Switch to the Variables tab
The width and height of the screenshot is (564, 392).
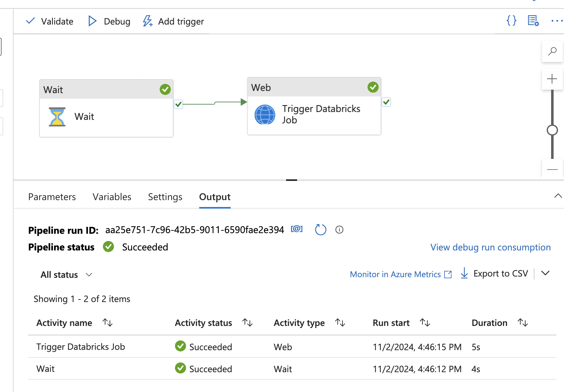pos(112,197)
